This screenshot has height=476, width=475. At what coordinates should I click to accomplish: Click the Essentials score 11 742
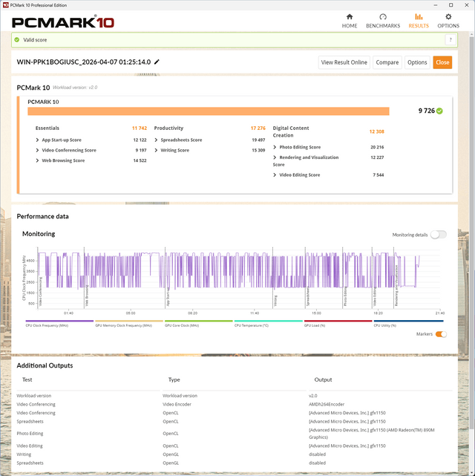tap(140, 128)
